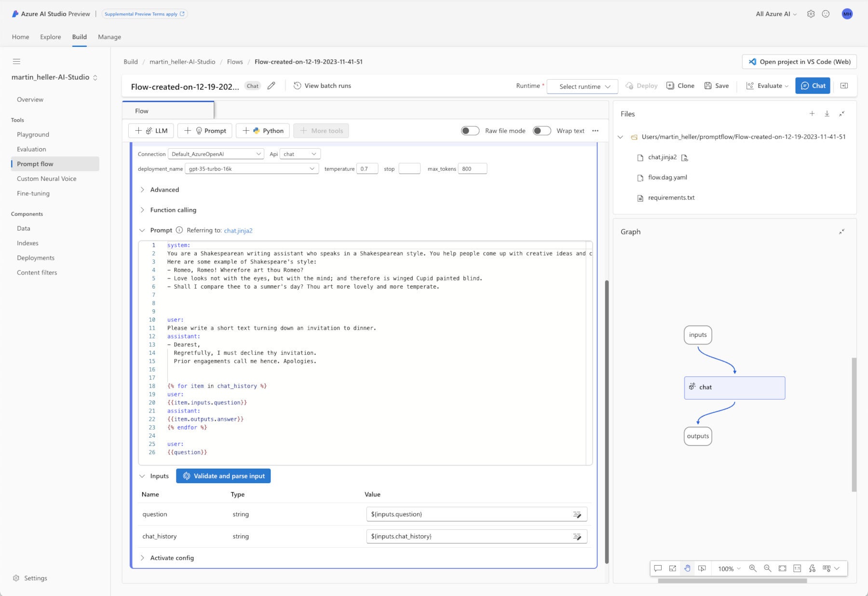
Task: Click the max_tokens input field
Action: click(x=472, y=169)
